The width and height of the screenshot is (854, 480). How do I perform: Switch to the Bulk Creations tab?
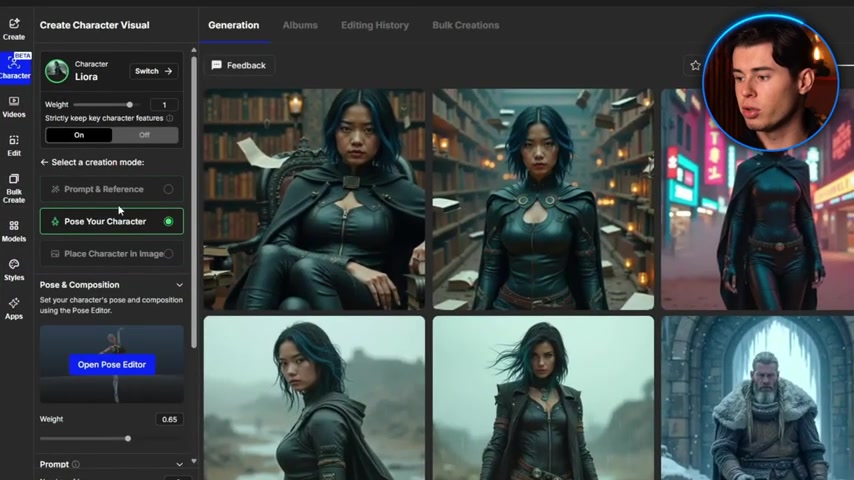pyautogui.click(x=466, y=25)
